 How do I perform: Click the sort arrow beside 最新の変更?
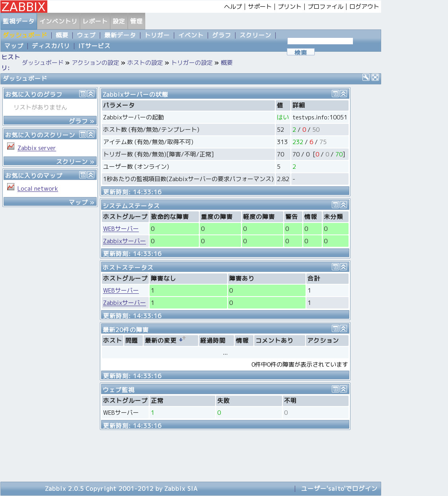[182, 339]
